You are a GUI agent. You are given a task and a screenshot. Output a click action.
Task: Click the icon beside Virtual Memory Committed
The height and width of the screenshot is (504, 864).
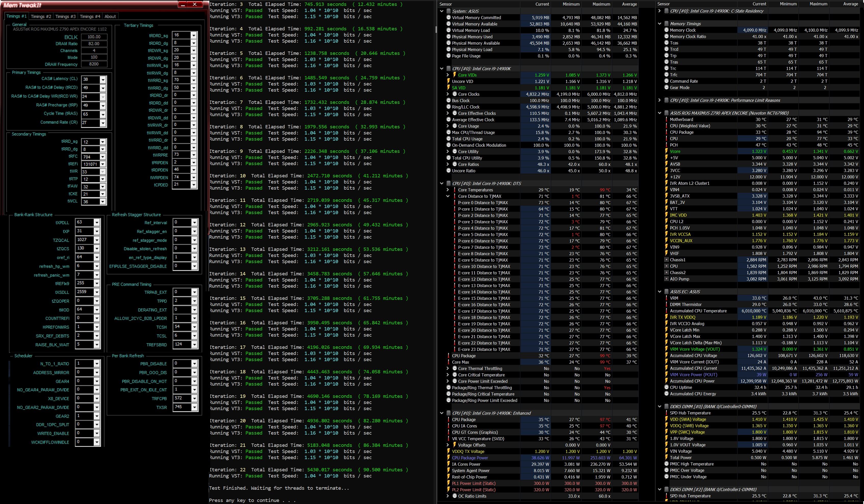point(448,18)
